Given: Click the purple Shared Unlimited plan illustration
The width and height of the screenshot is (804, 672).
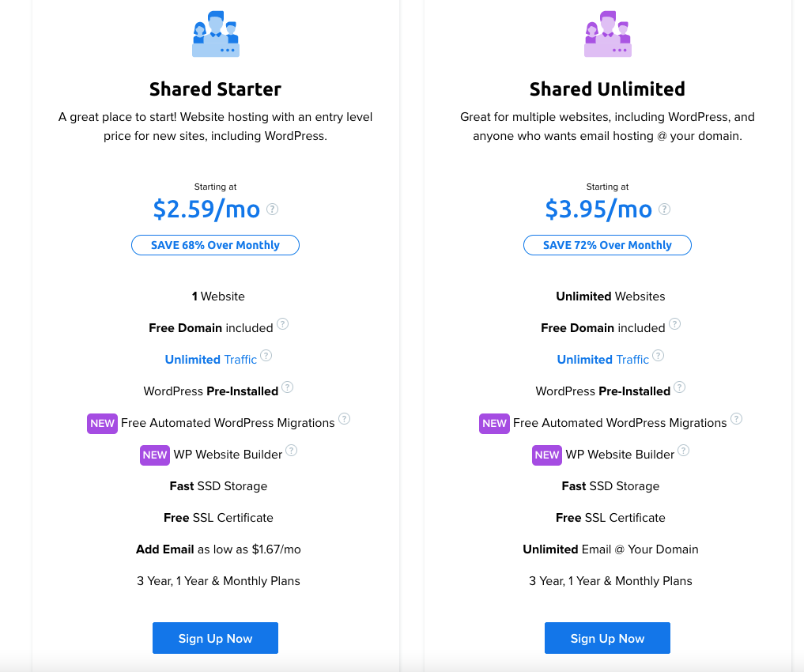Looking at the screenshot, I should (608, 34).
